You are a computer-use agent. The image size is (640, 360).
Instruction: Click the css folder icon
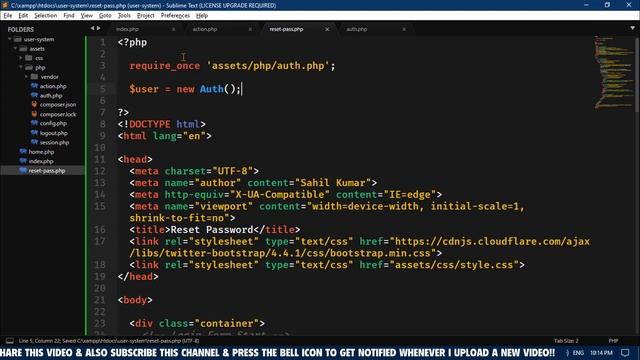(x=29, y=58)
